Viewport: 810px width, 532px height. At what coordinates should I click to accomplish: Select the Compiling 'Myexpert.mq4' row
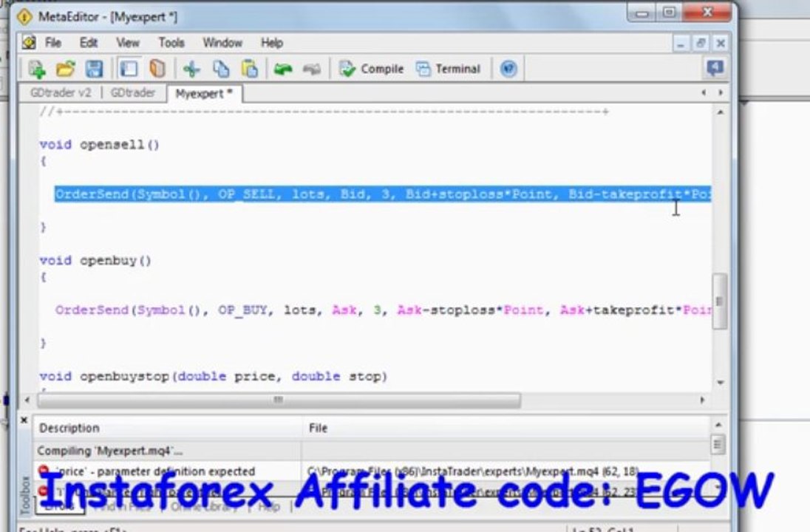(372, 451)
